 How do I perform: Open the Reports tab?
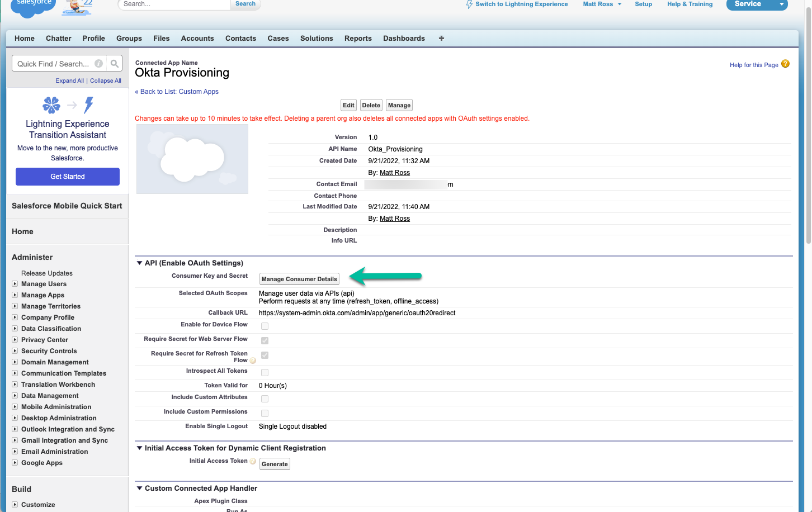358,38
